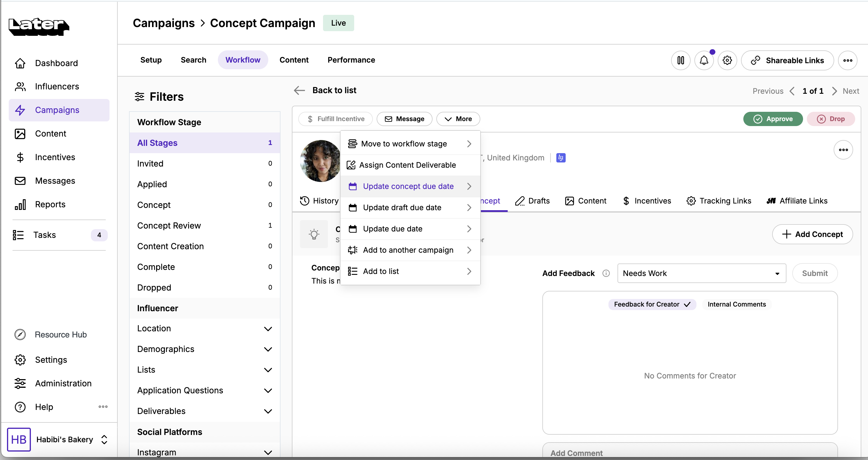Open Messages from the sidebar
Image resolution: width=868 pixels, height=460 pixels.
[59, 181]
